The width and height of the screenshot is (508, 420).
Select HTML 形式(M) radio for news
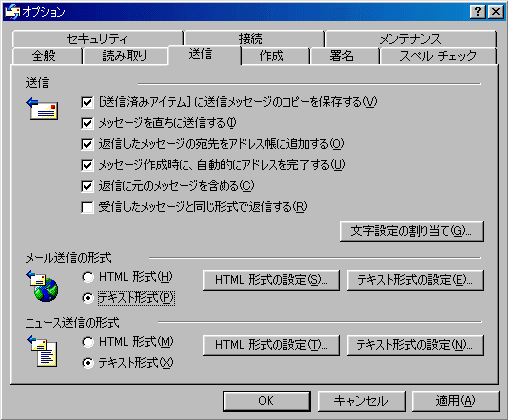[x=88, y=342]
